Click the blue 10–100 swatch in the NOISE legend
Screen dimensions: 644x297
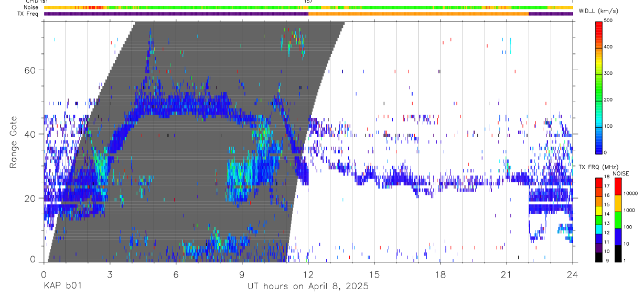(x=618, y=237)
